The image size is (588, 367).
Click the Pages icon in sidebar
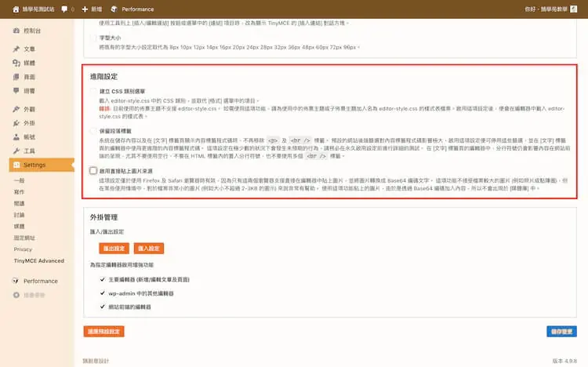point(16,77)
